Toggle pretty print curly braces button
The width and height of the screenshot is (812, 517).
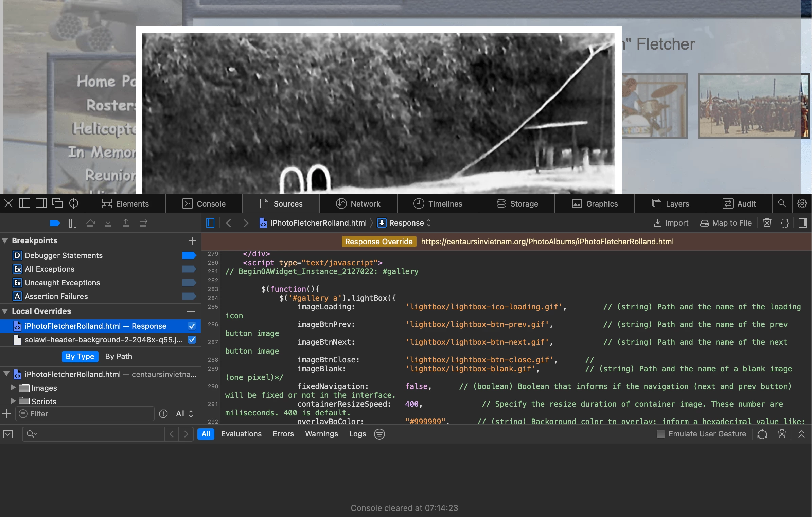point(784,223)
